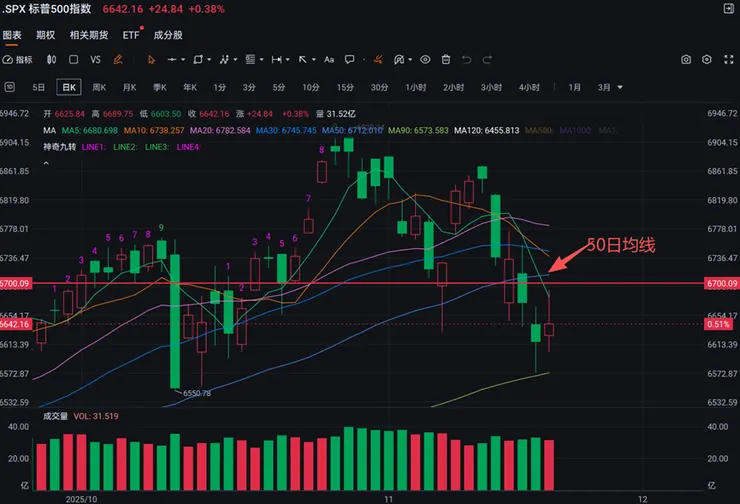The height and width of the screenshot is (504, 740).
Task: Take a chart screenshot with camera icon
Action: point(686,60)
